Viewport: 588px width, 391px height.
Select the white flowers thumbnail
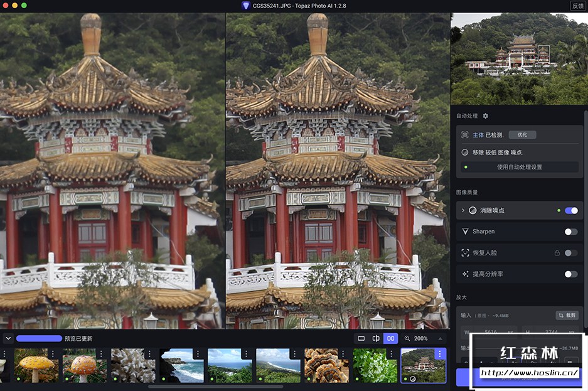pos(375,365)
